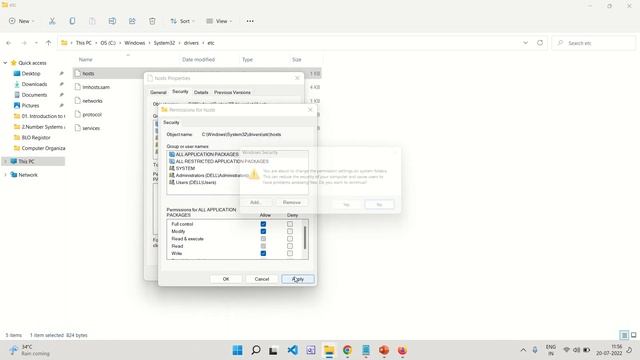Switch to Details tab in hosts Properties
The height and width of the screenshot is (360, 640).
tap(201, 92)
